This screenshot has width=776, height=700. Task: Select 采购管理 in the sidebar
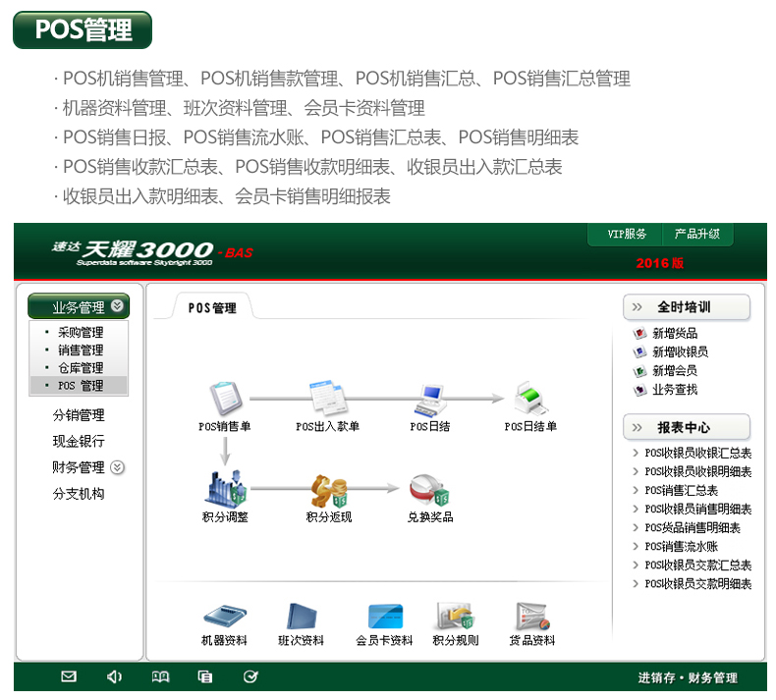[81, 333]
